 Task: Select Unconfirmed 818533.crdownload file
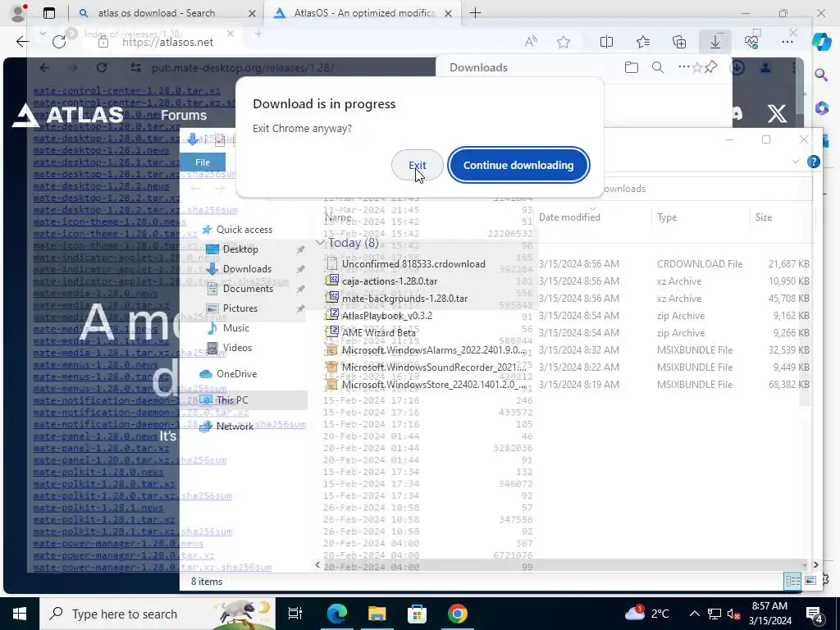[413, 263]
